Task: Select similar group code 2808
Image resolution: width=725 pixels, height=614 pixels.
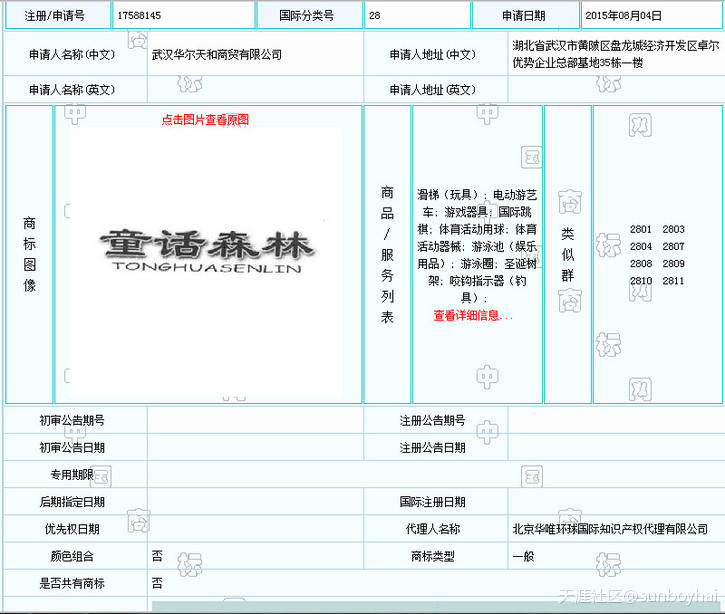Action: pyautogui.click(x=640, y=263)
